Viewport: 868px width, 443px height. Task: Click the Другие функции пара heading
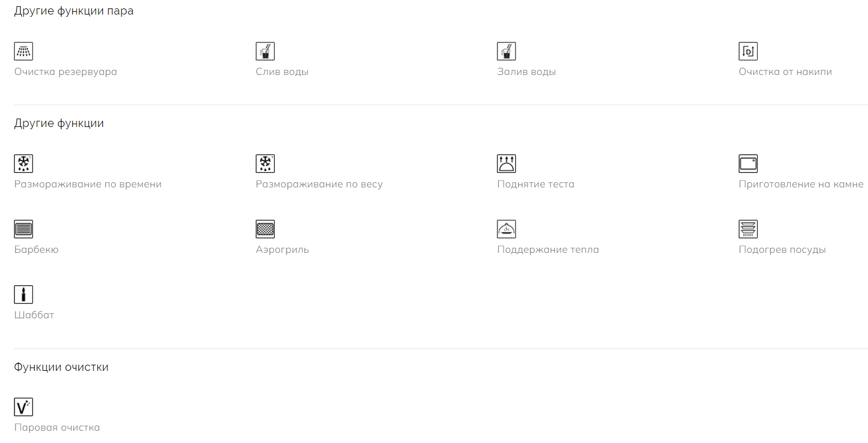click(x=74, y=11)
